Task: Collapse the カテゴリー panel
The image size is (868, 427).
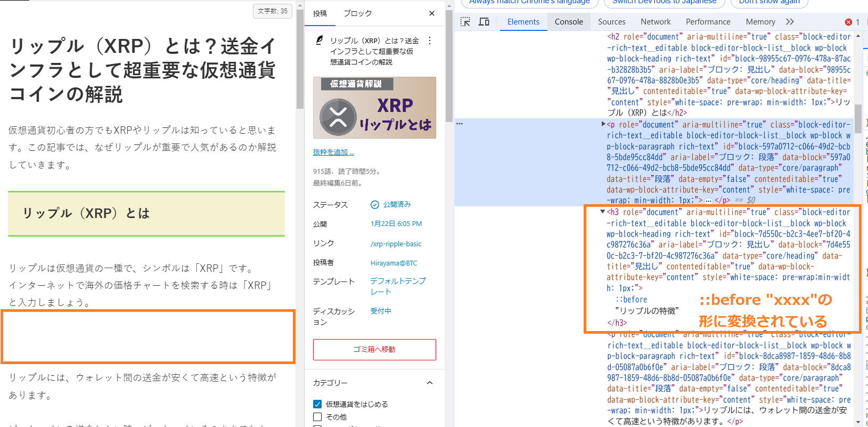Action: point(430,383)
